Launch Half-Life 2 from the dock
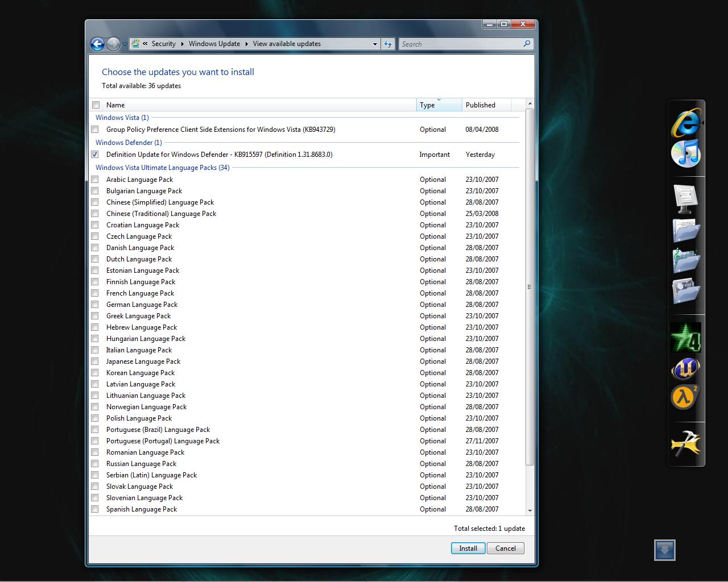Screen dimensions: 728x582 (x=686, y=397)
